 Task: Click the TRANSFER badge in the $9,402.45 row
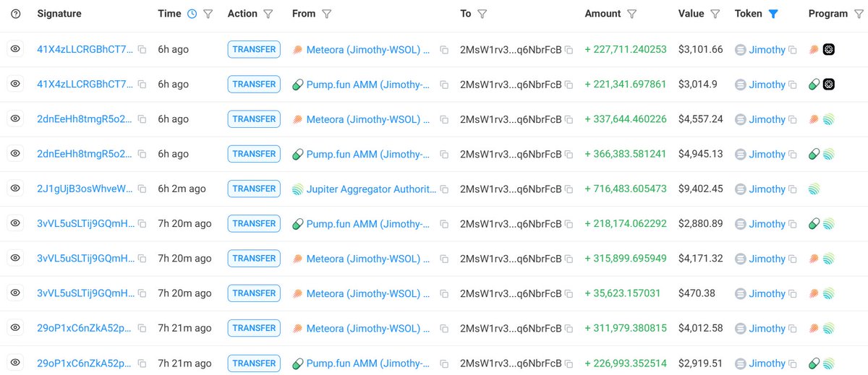[x=254, y=189]
